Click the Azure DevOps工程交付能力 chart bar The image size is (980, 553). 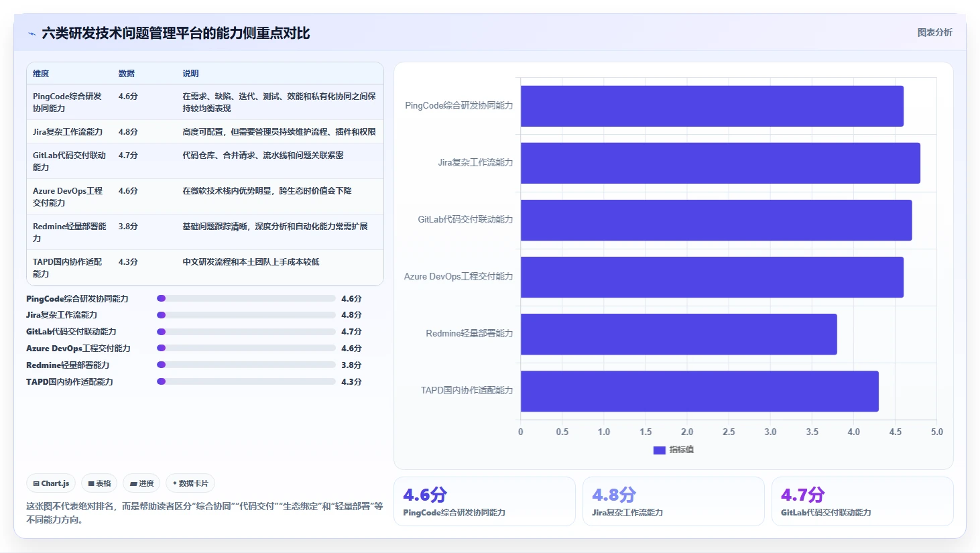coord(712,277)
